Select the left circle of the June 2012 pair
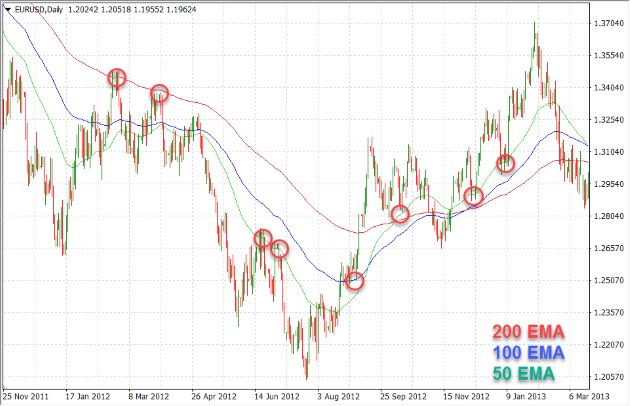630x406 pixels. pyautogui.click(x=263, y=238)
